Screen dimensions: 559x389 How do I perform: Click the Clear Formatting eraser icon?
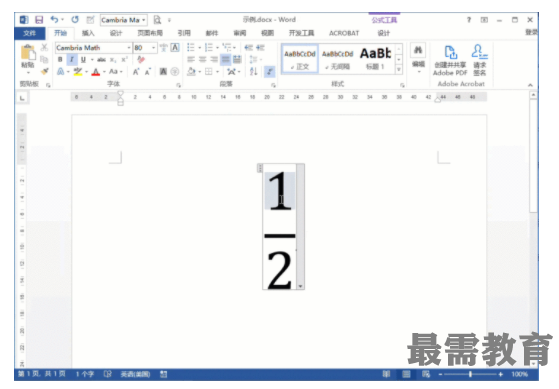pyautogui.click(x=141, y=60)
